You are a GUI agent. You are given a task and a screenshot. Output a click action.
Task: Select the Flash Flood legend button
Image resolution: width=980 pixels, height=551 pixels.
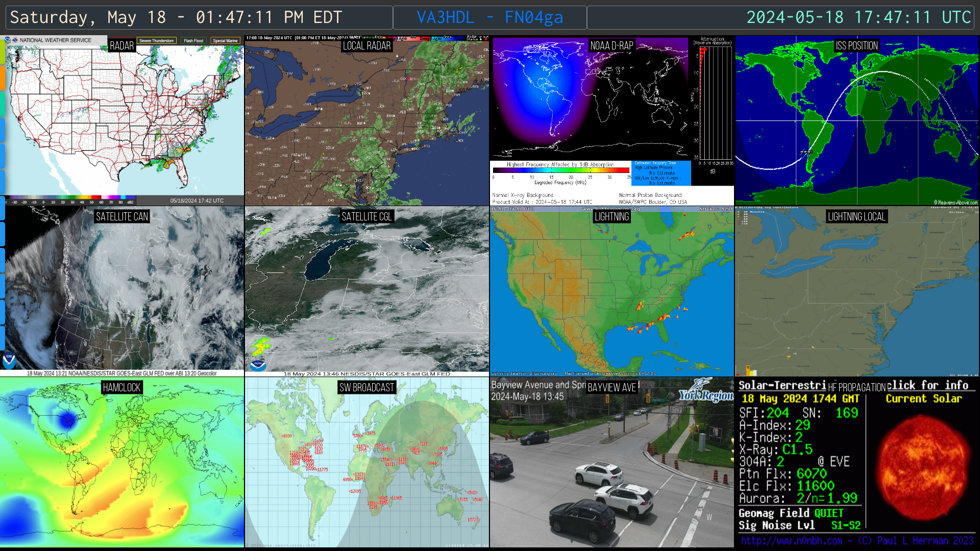click(193, 41)
